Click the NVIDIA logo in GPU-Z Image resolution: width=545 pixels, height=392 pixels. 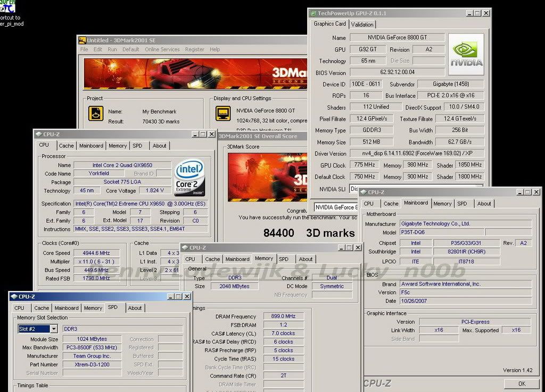466,54
